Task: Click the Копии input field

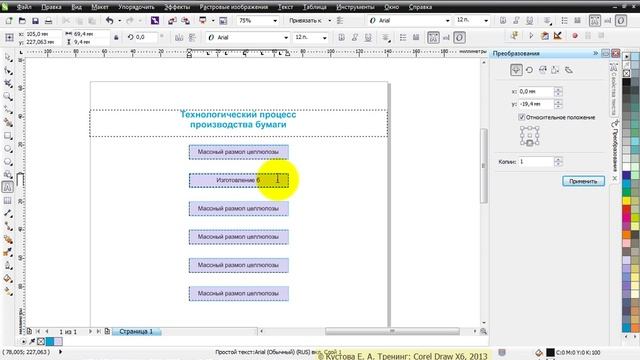Action: tap(536, 162)
